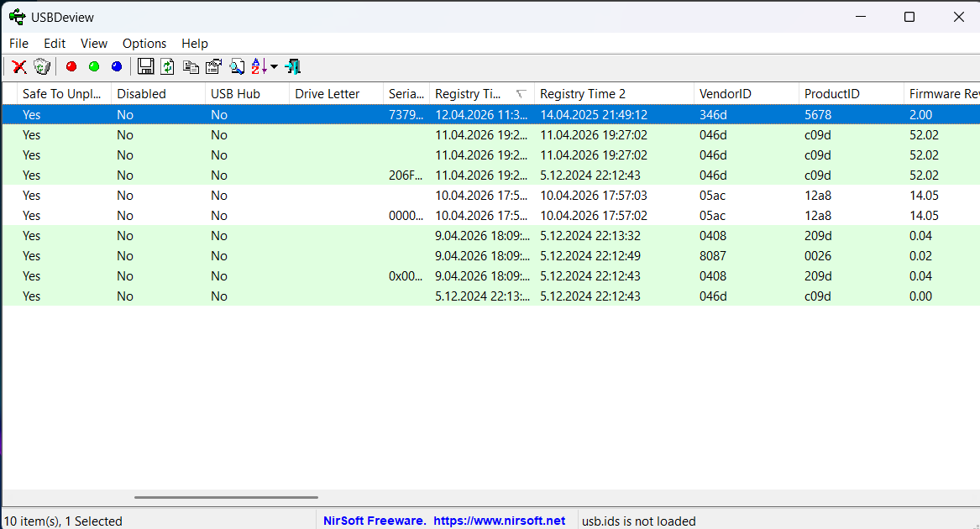Sort by the Drive Letter column header
Screen dimensions: 980x529
coord(336,94)
